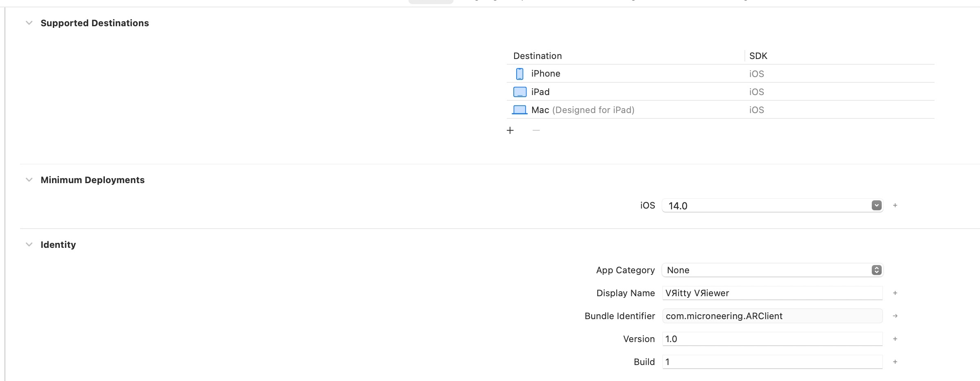
Task: Click the plus icon next to Display Name
Action: click(x=895, y=293)
